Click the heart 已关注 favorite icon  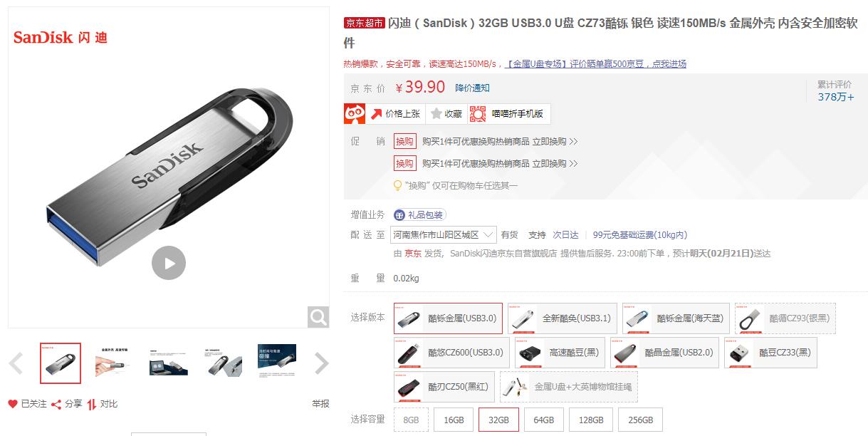pyautogui.click(x=12, y=404)
